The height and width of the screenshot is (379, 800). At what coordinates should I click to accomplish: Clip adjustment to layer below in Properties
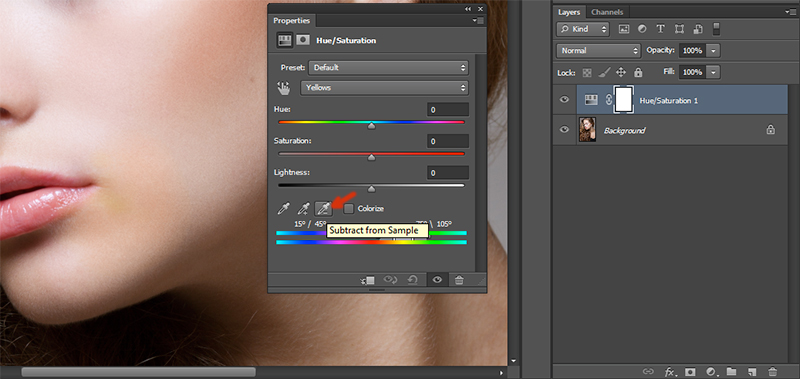368,280
